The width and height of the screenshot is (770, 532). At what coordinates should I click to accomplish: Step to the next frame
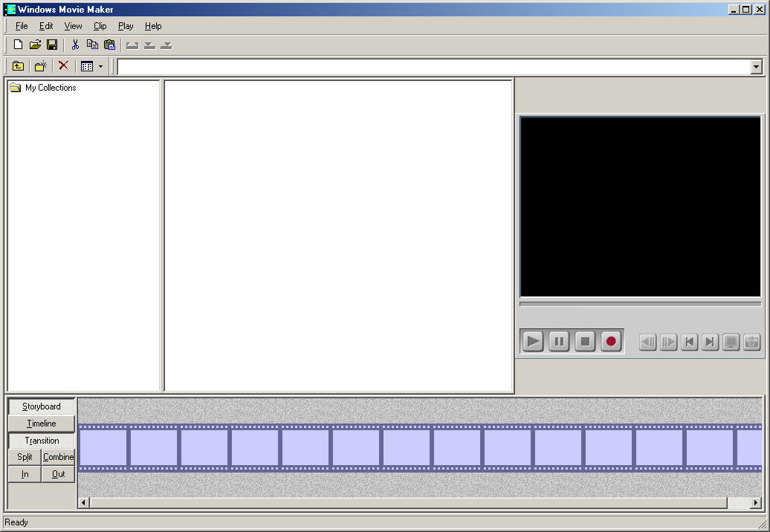669,342
